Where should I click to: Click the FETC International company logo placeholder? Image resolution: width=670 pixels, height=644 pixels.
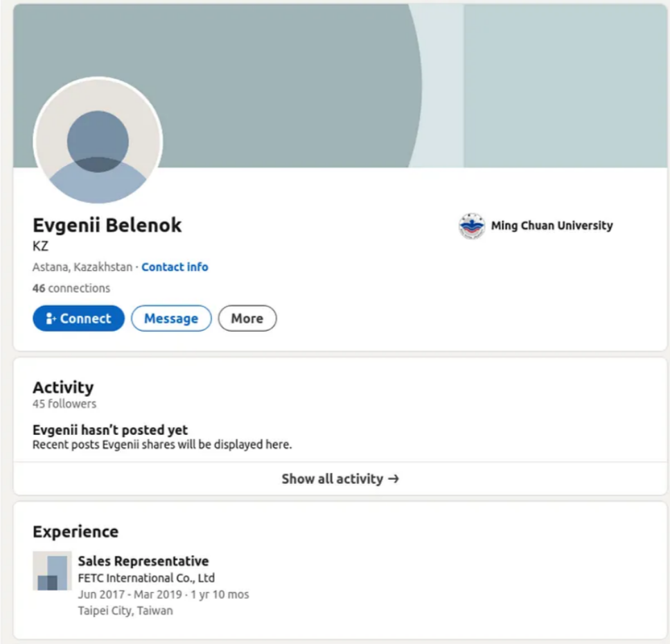pos(52,571)
